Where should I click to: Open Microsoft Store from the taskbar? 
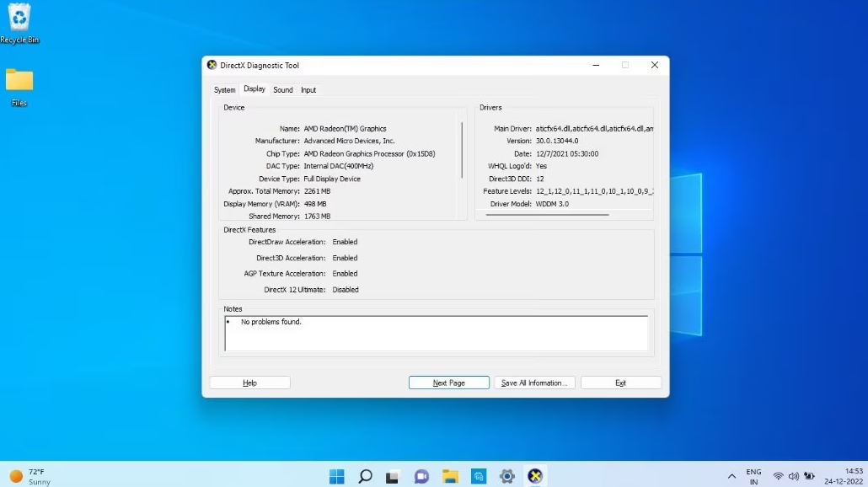pos(478,476)
